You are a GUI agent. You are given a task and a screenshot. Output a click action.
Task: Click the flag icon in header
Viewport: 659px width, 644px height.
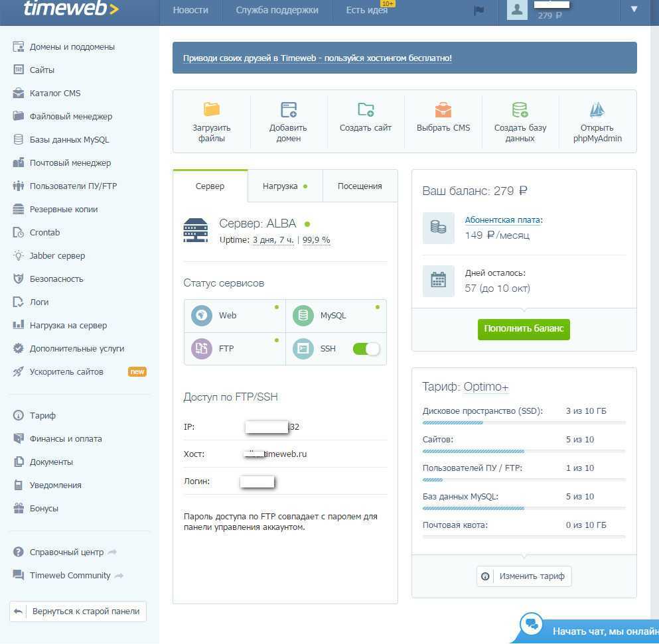[478, 10]
